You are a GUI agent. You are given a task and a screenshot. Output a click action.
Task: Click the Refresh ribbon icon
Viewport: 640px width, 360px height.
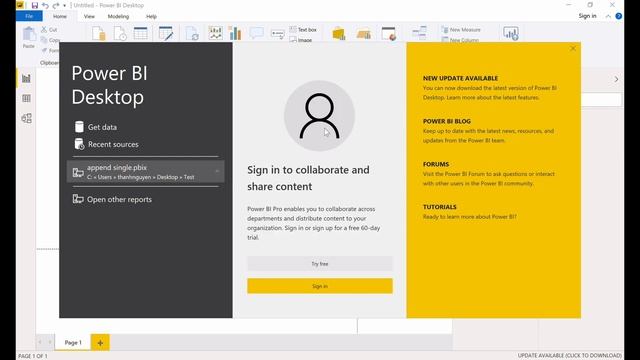point(192,33)
